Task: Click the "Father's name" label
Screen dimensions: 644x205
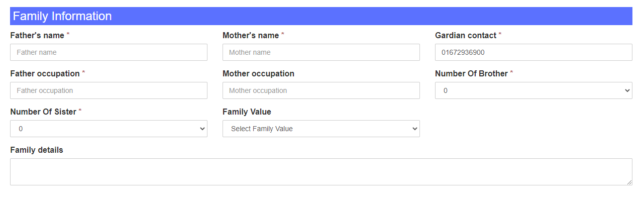Action: tap(37, 35)
